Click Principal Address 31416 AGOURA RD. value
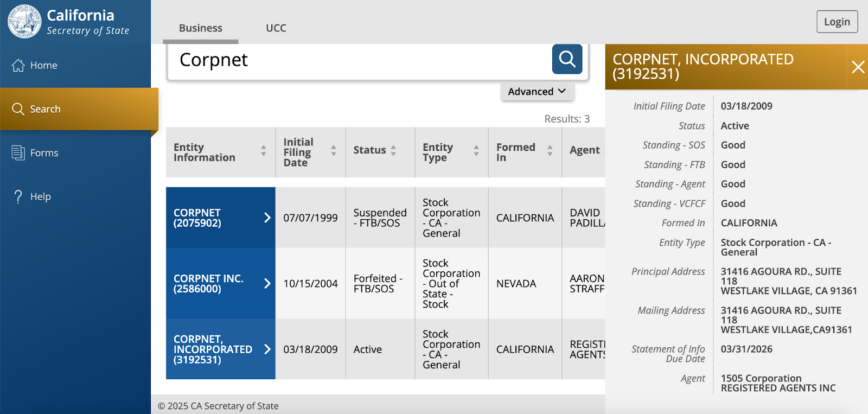 [789, 281]
